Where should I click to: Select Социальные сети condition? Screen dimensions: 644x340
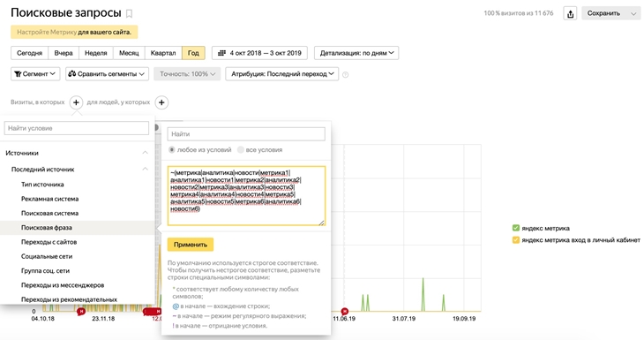[x=47, y=256]
